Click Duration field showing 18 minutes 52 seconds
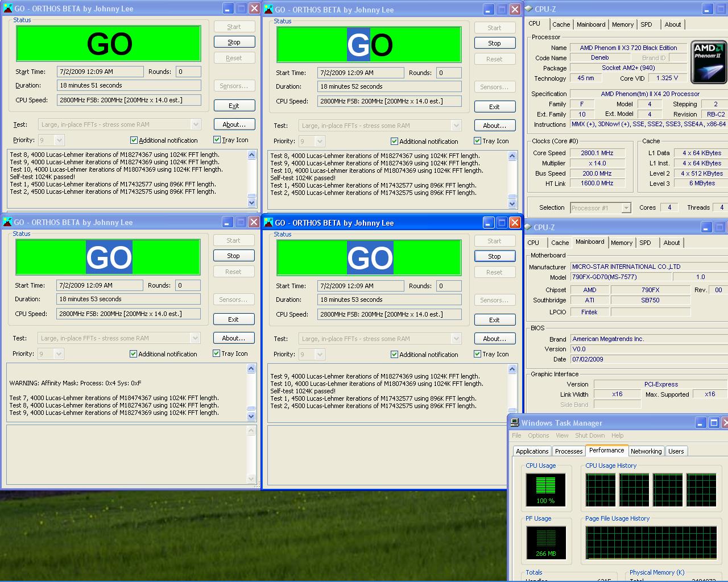The image size is (728, 582). point(390,86)
